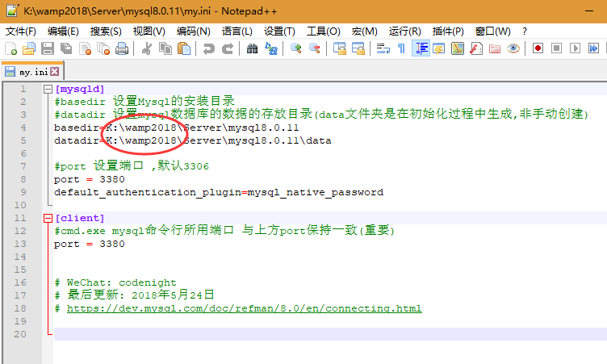Click the Run macro multiple times icon
607x364 pixels.
593,48
